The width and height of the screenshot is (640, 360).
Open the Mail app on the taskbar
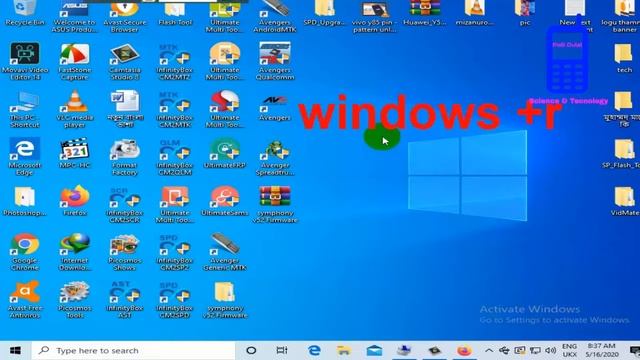(x=374, y=350)
